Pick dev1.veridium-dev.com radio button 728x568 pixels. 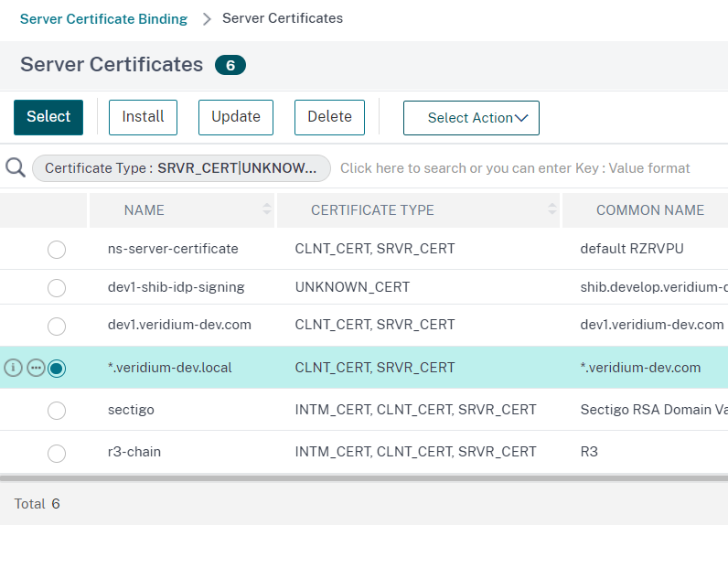point(57,326)
